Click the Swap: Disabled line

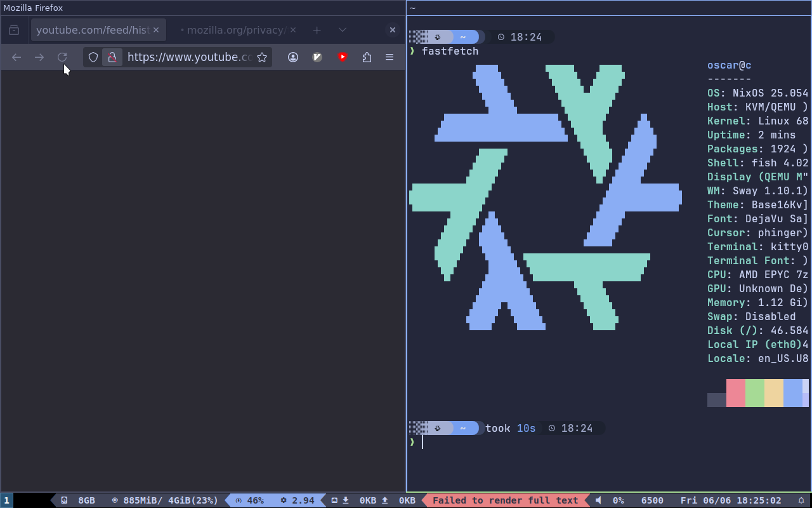(752, 316)
